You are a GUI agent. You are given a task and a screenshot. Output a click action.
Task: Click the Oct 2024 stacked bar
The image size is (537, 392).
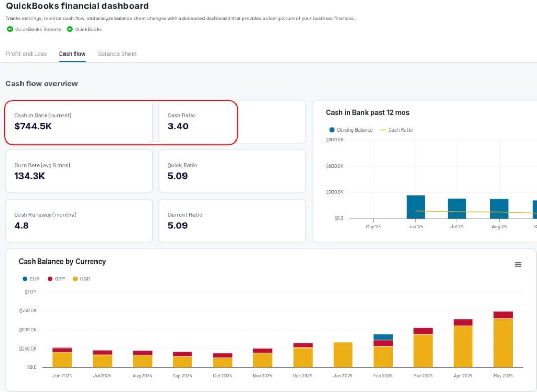coord(222,360)
